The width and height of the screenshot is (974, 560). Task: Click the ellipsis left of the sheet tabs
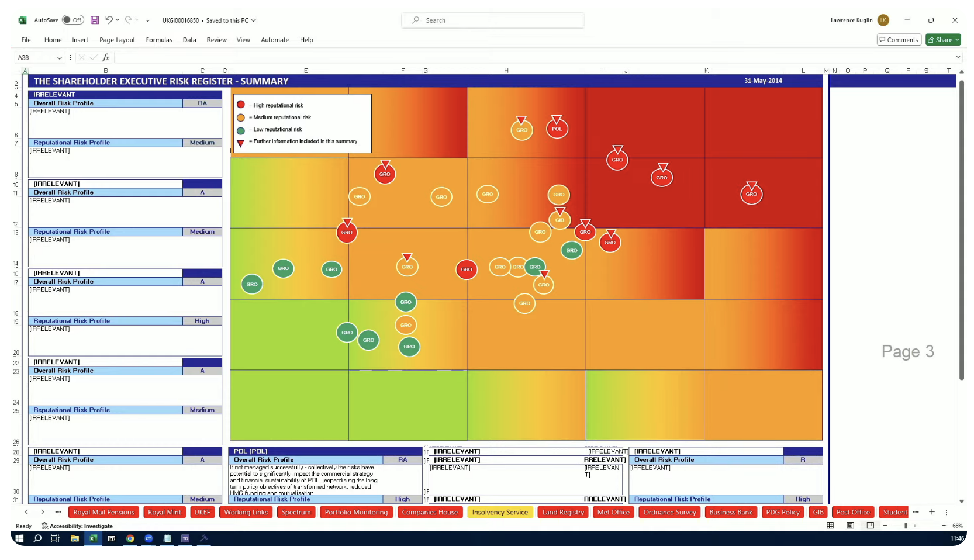pos(58,512)
